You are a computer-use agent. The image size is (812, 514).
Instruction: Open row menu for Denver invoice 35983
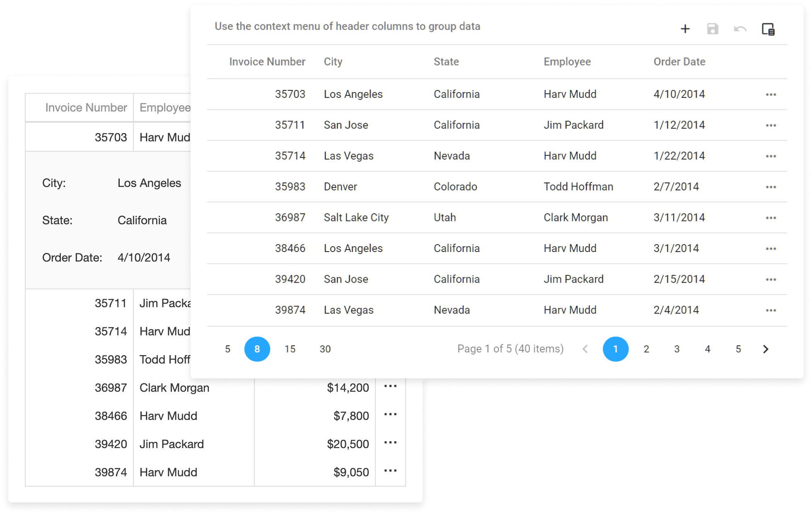(x=771, y=187)
